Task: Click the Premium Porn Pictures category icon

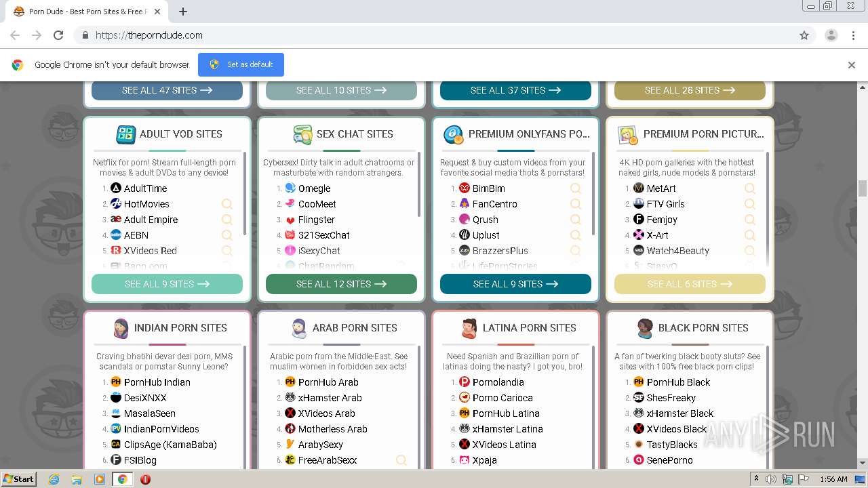Action: (628, 134)
